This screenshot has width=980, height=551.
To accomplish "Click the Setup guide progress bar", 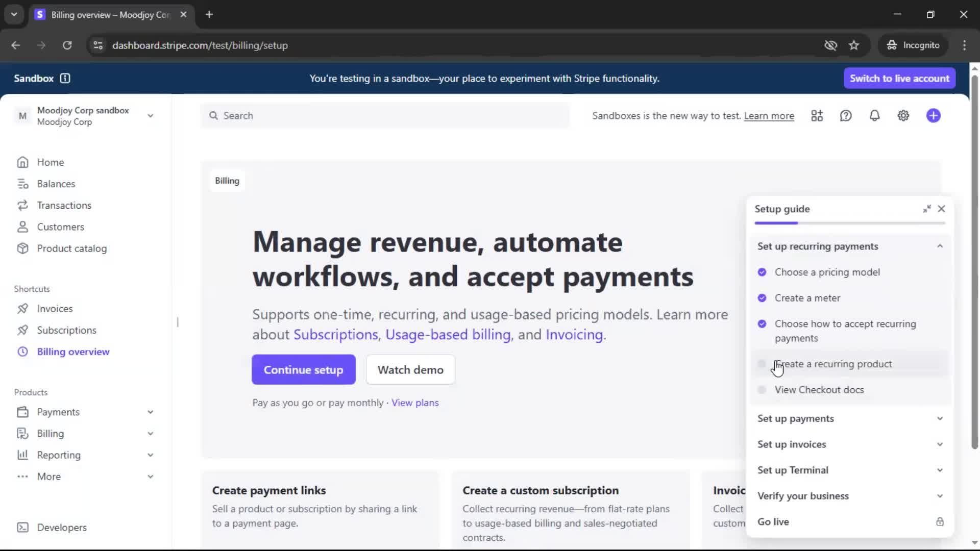I will coord(849,223).
